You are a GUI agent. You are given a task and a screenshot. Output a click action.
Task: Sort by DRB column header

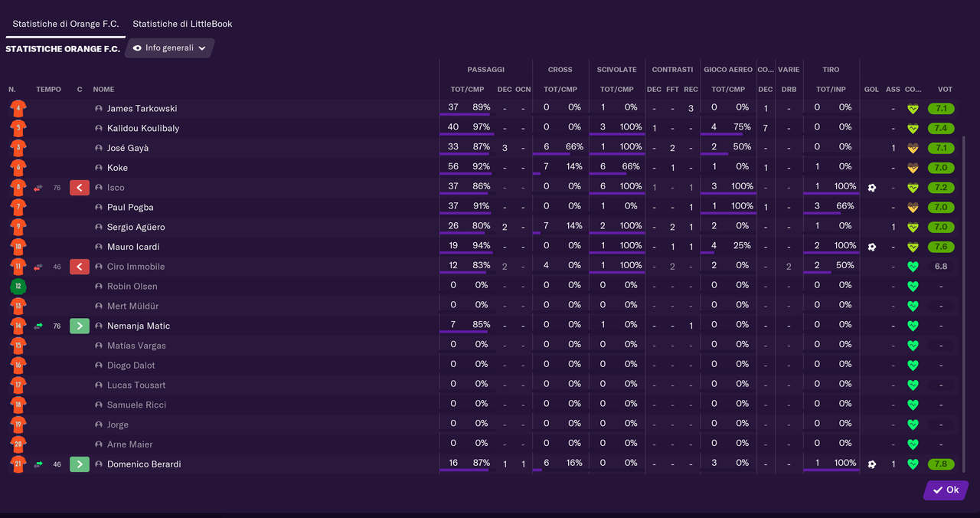point(789,90)
